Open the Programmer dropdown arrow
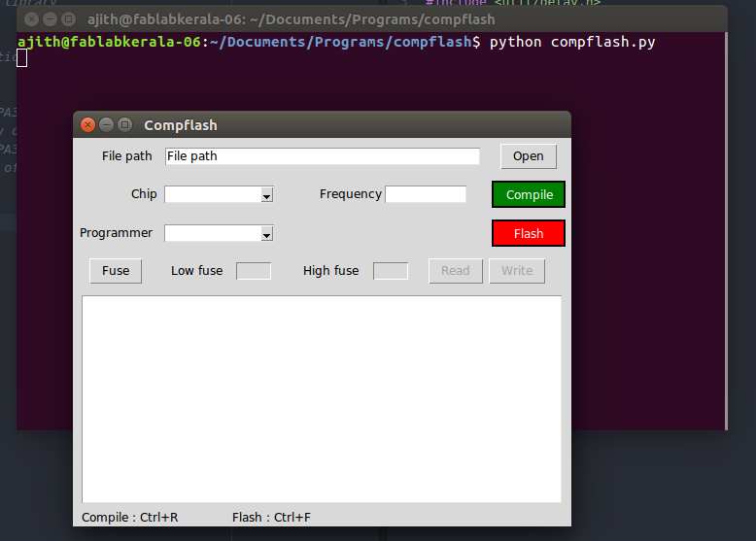 (266, 234)
